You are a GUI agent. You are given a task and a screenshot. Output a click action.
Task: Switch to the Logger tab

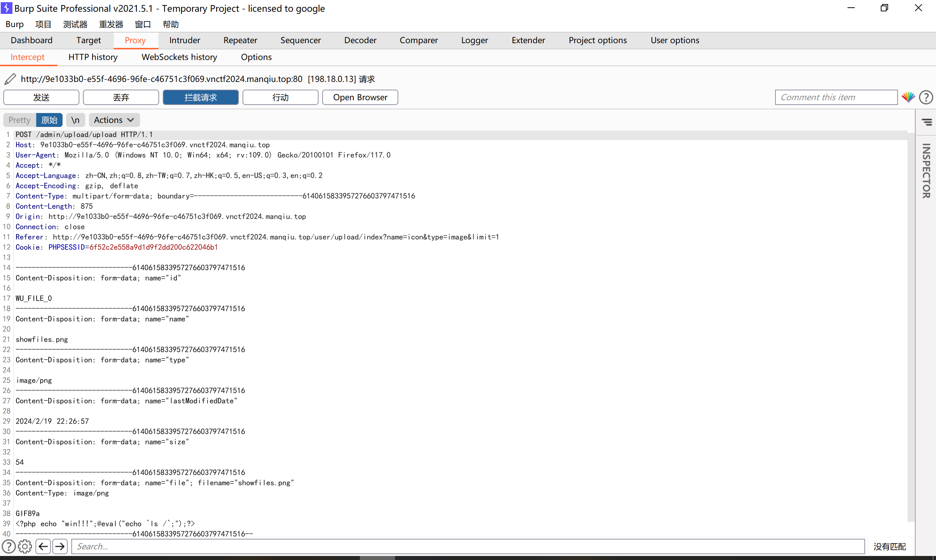point(474,40)
